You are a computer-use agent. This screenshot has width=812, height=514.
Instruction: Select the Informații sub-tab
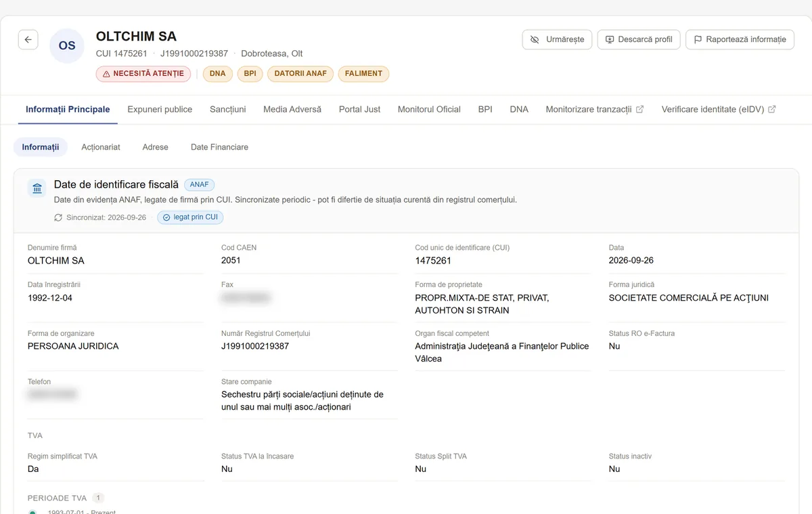coord(41,147)
